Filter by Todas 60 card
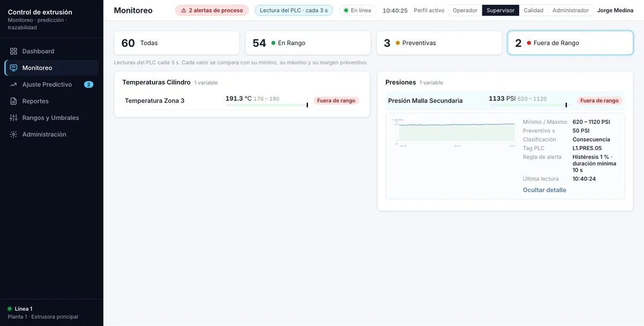 pos(177,43)
